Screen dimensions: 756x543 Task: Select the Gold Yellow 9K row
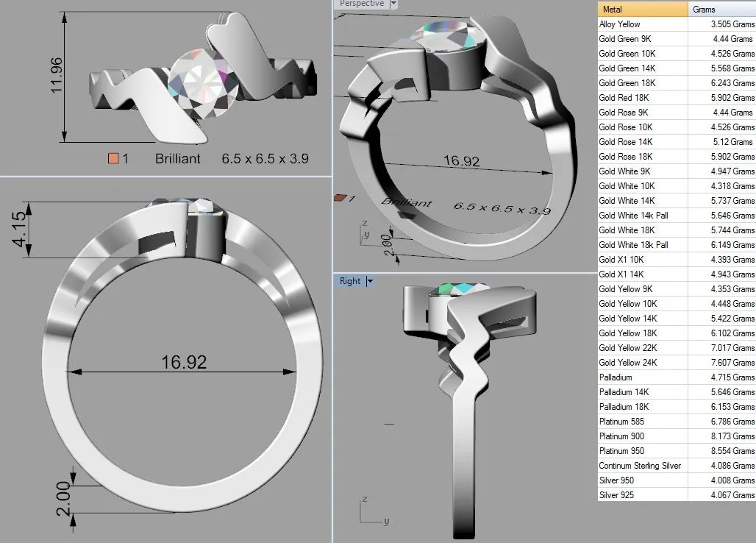click(677, 289)
